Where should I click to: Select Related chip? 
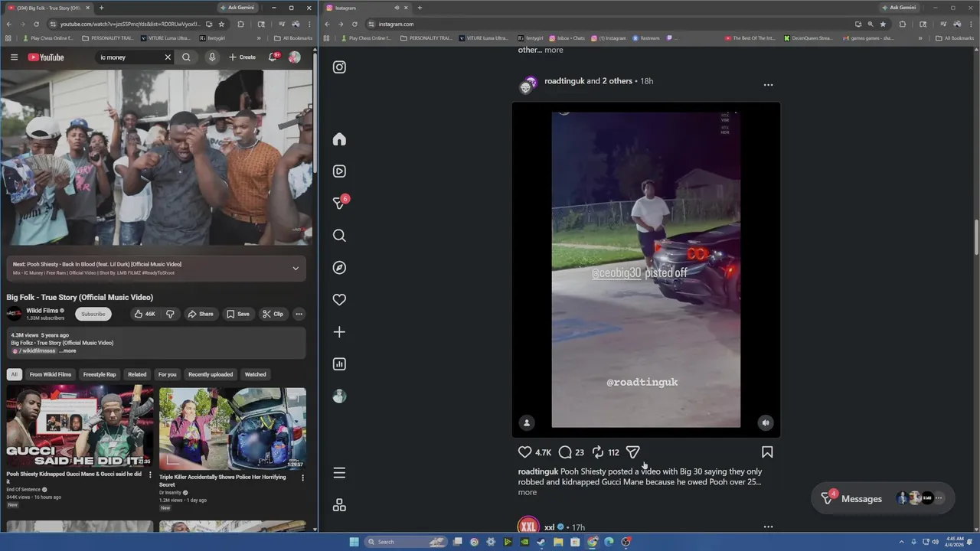[x=137, y=374]
